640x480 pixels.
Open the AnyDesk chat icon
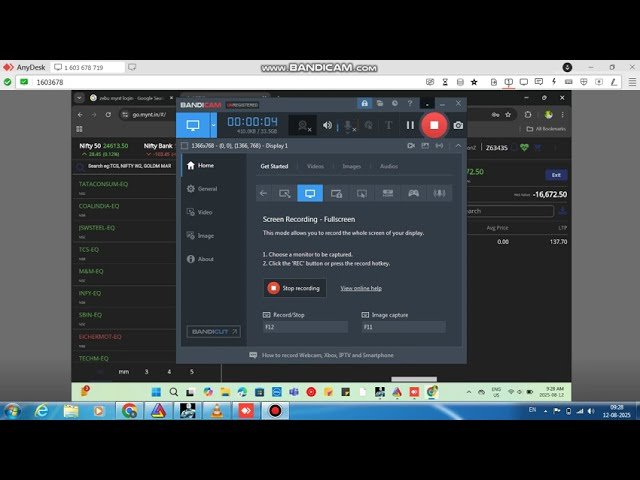pos(539,82)
